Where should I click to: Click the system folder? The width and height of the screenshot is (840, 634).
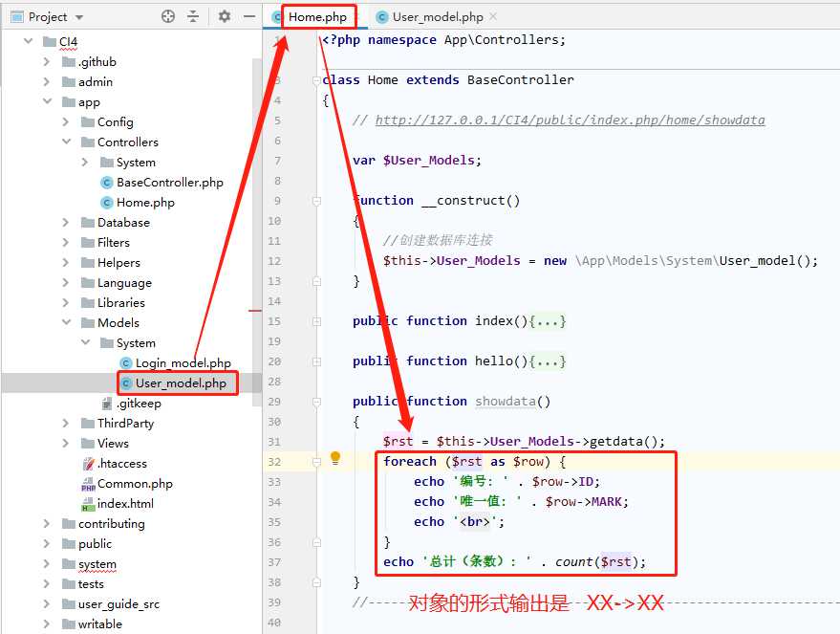97,564
